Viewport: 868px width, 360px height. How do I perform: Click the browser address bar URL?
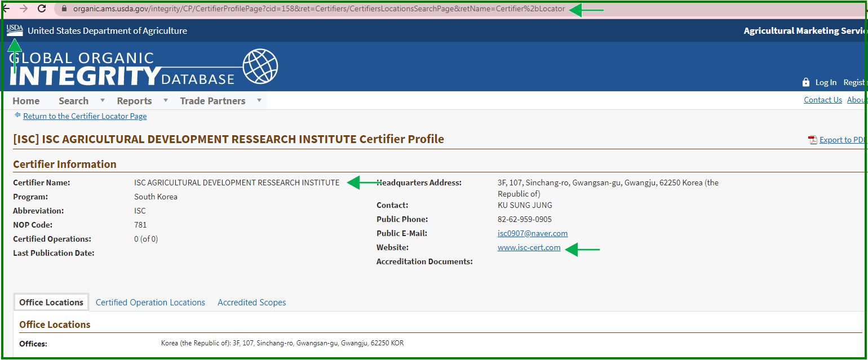(x=318, y=9)
